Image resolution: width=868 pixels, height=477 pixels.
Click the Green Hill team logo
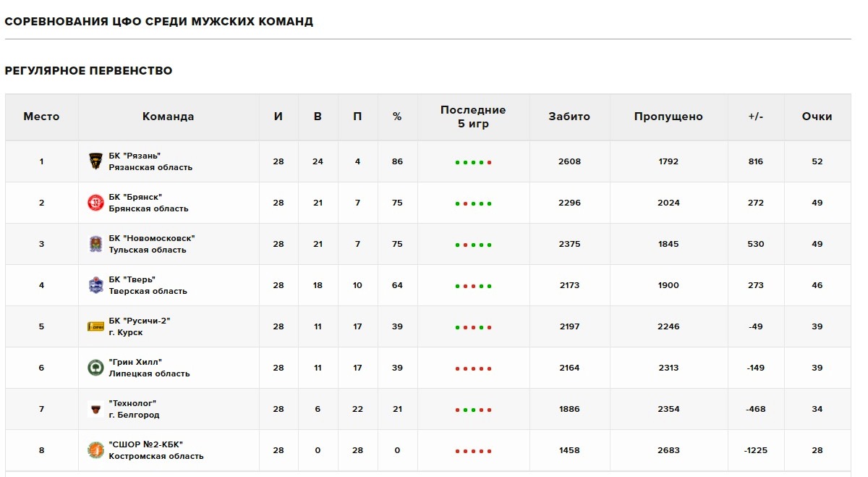(x=95, y=368)
